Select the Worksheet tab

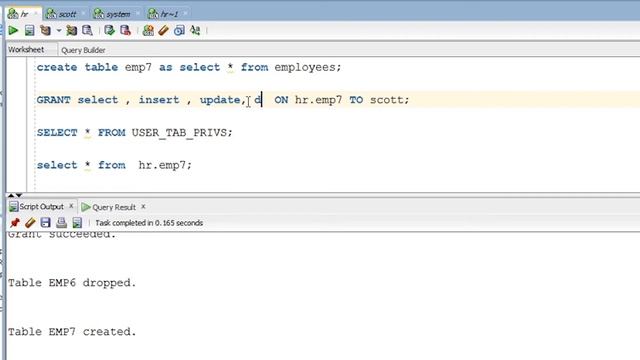[x=26, y=50]
